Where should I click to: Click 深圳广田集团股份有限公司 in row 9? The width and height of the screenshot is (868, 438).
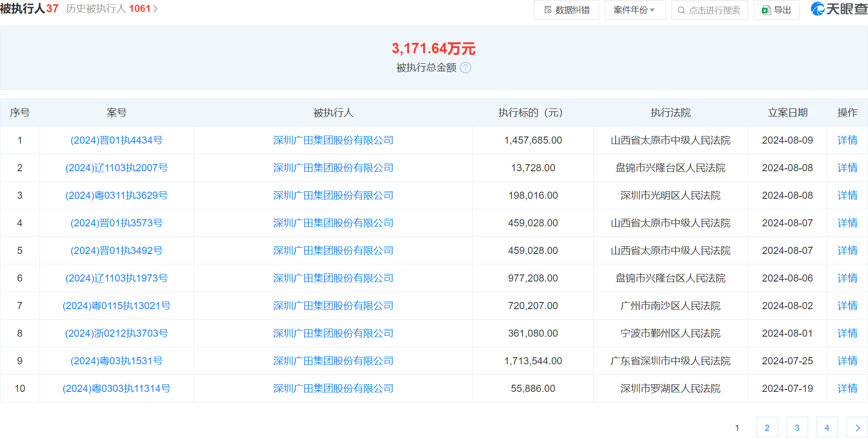pos(333,361)
